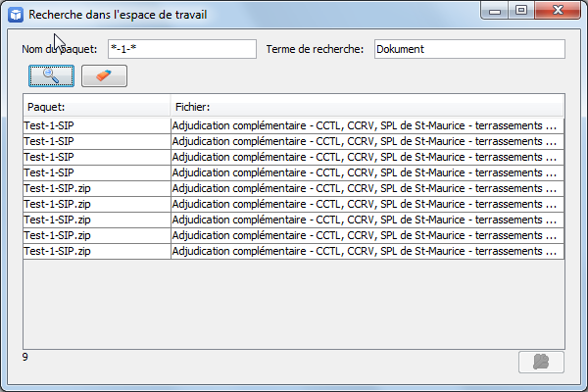Select the second Test-1-SIP result row
The height and width of the screenshot is (392, 588).
click(294, 141)
